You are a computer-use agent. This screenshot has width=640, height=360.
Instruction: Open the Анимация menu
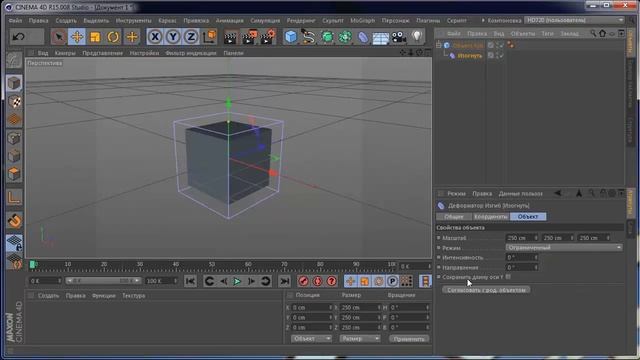230,20
